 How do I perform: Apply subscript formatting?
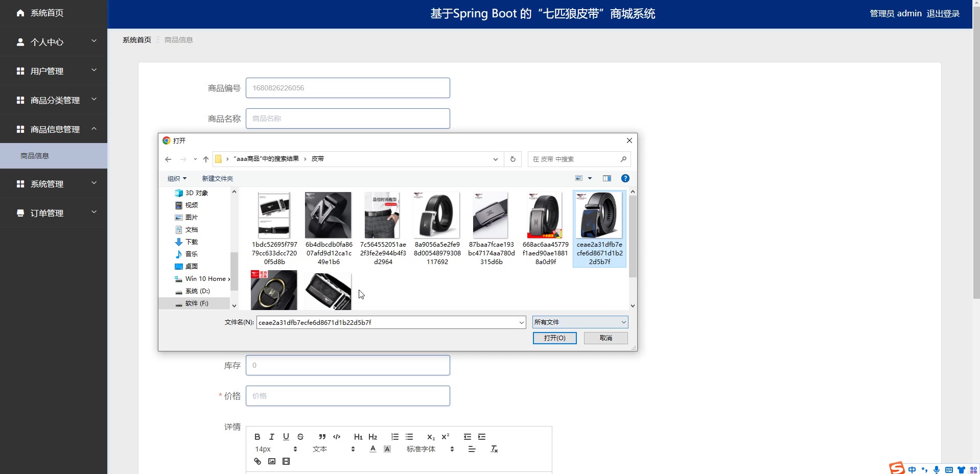pos(431,437)
